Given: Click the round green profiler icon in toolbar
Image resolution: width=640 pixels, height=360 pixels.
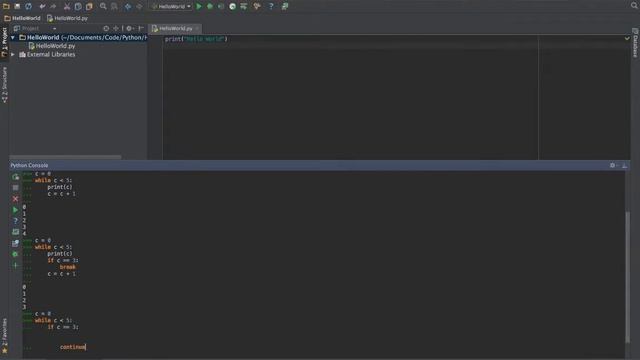Looking at the screenshot, I should [x=233, y=7].
